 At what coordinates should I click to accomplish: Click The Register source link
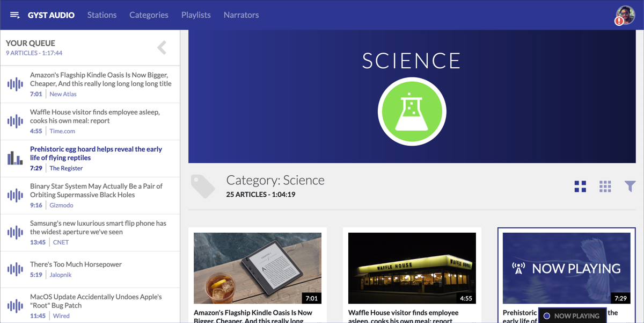pos(66,168)
